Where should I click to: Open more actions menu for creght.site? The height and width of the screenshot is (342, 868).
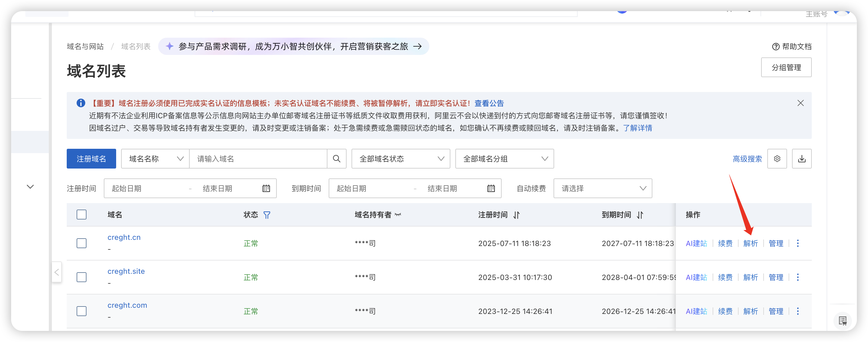click(798, 277)
